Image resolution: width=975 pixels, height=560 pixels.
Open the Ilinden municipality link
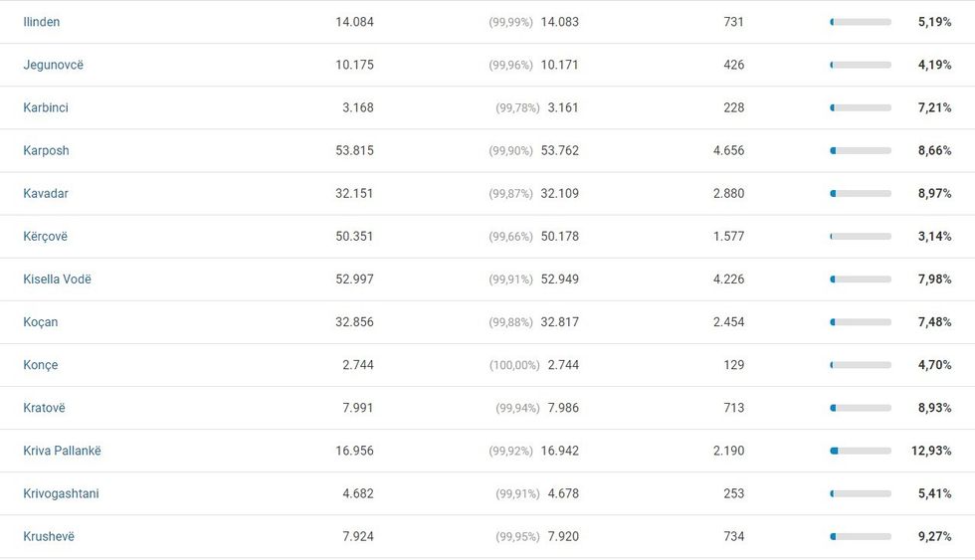pos(42,22)
